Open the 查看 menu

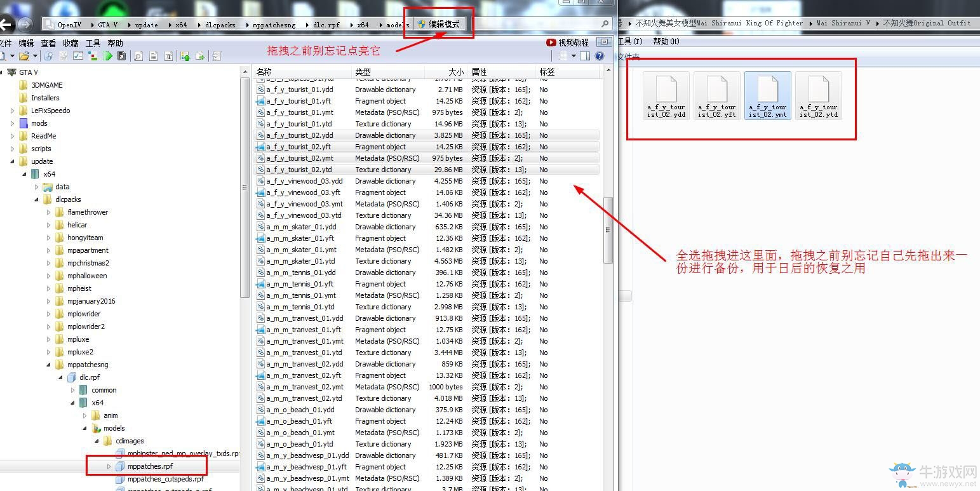pyautogui.click(x=48, y=43)
